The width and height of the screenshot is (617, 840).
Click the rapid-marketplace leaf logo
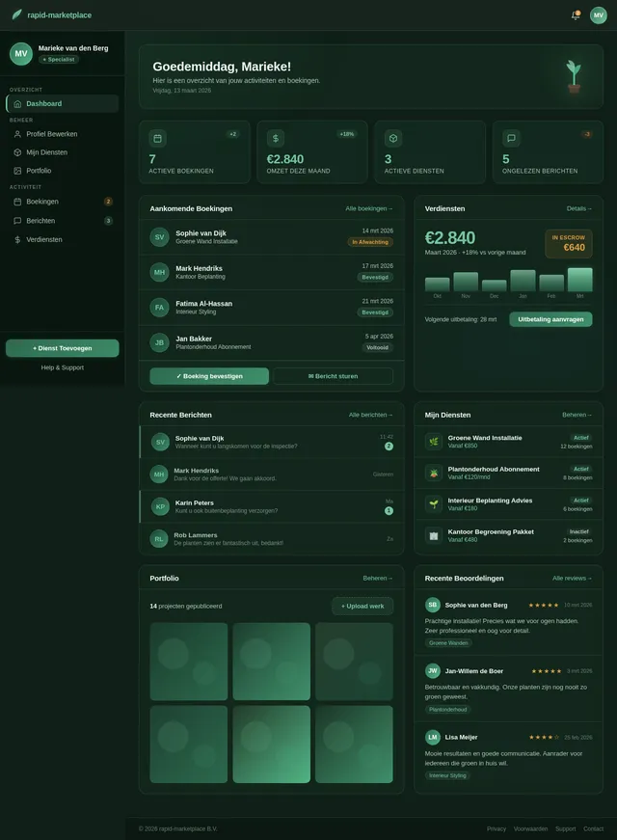click(x=17, y=15)
